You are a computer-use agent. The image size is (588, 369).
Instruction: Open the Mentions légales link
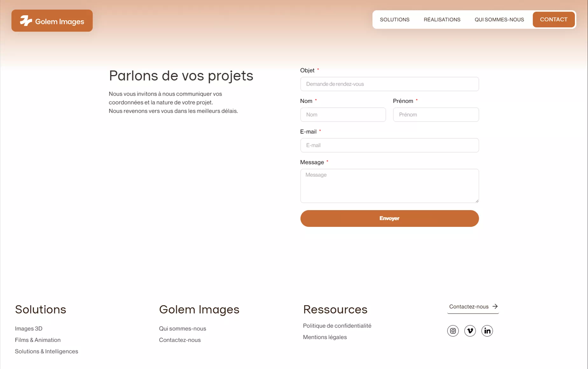point(325,337)
